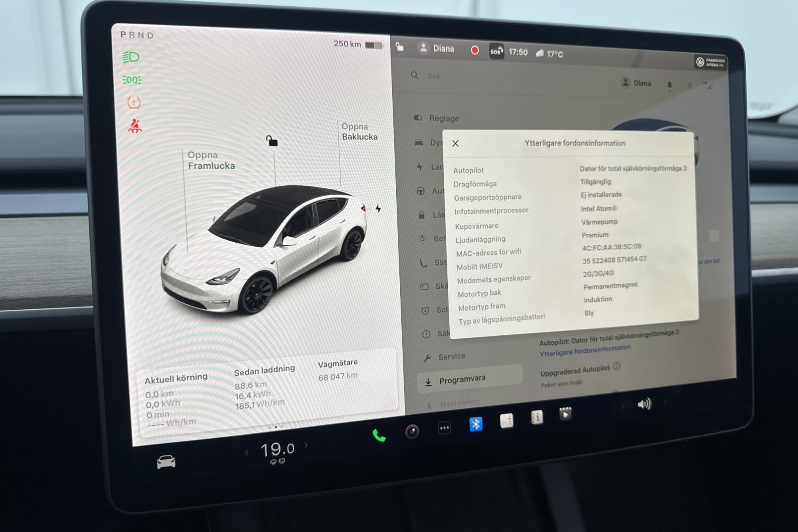Toggle the car lock padlock above vehicle
798x532 pixels.
[x=272, y=141]
